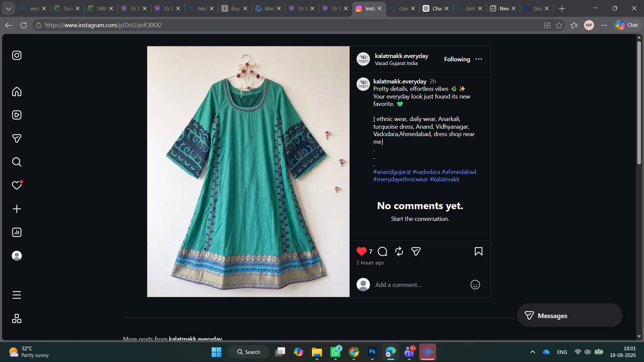The image size is (644, 362).
Task: Open the three-dot post options menu
Action: click(x=479, y=59)
